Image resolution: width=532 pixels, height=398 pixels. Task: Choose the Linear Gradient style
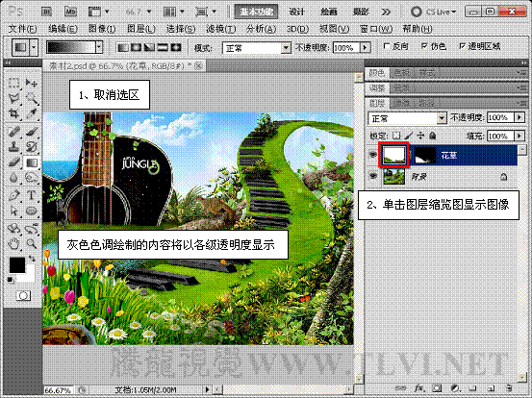coord(123,47)
